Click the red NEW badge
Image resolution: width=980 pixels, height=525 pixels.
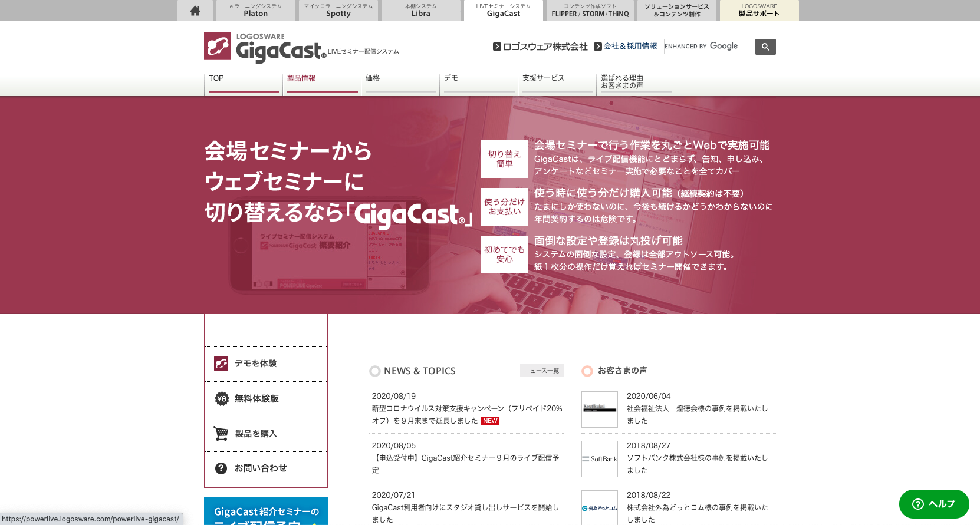491,421
